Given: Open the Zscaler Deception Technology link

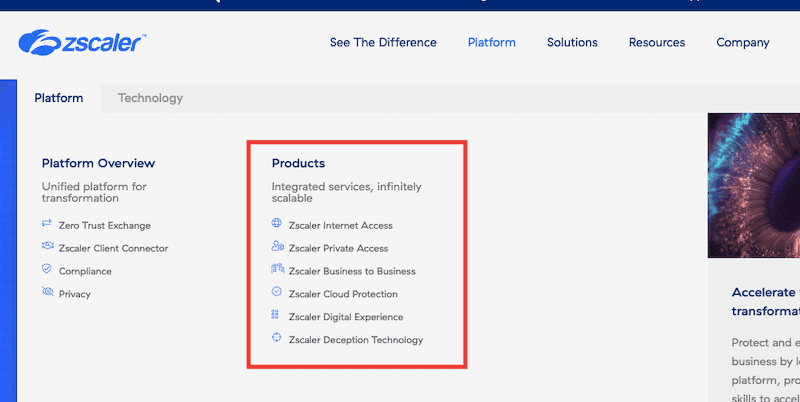Looking at the screenshot, I should [356, 340].
